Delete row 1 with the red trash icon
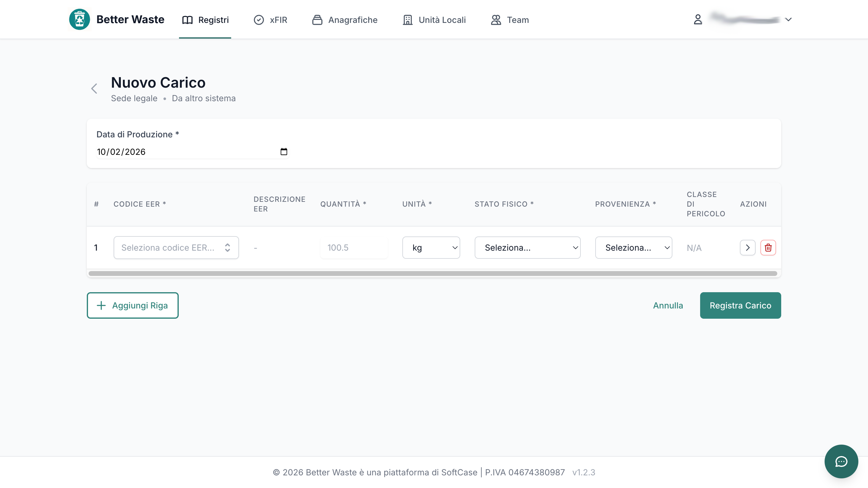 [768, 248]
